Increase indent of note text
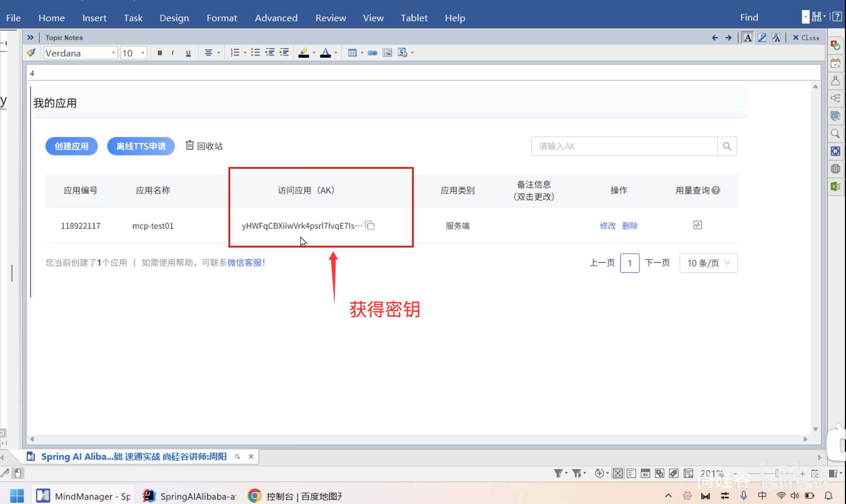Screen dimensions: 846x504 click(x=284, y=53)
